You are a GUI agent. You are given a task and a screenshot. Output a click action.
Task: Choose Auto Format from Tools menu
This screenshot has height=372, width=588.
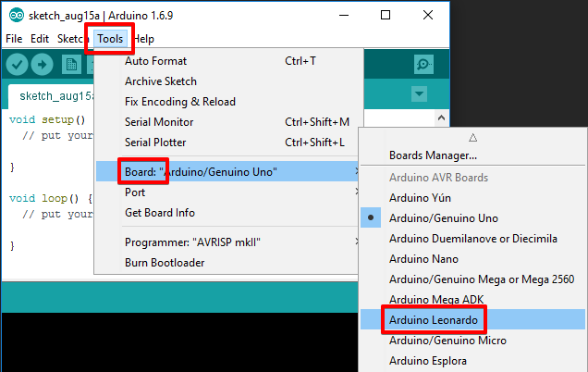point(228,61)
